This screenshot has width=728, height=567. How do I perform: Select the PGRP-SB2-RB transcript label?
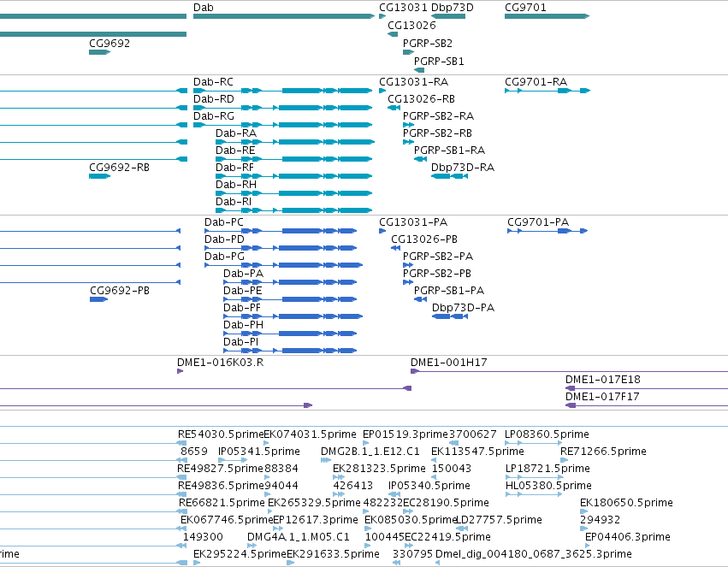(437, 133)
